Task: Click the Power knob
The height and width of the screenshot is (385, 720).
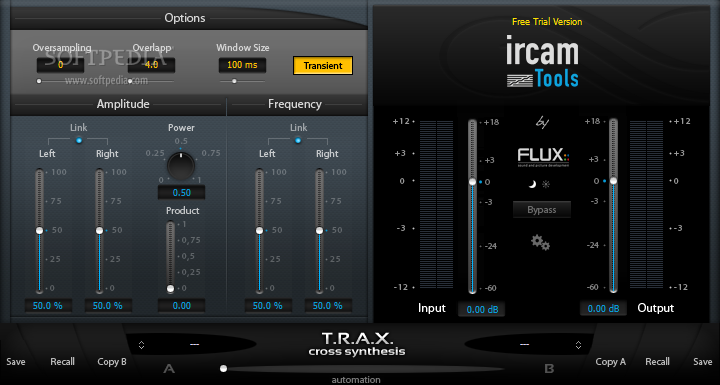Action: click(x=181, y=166)
